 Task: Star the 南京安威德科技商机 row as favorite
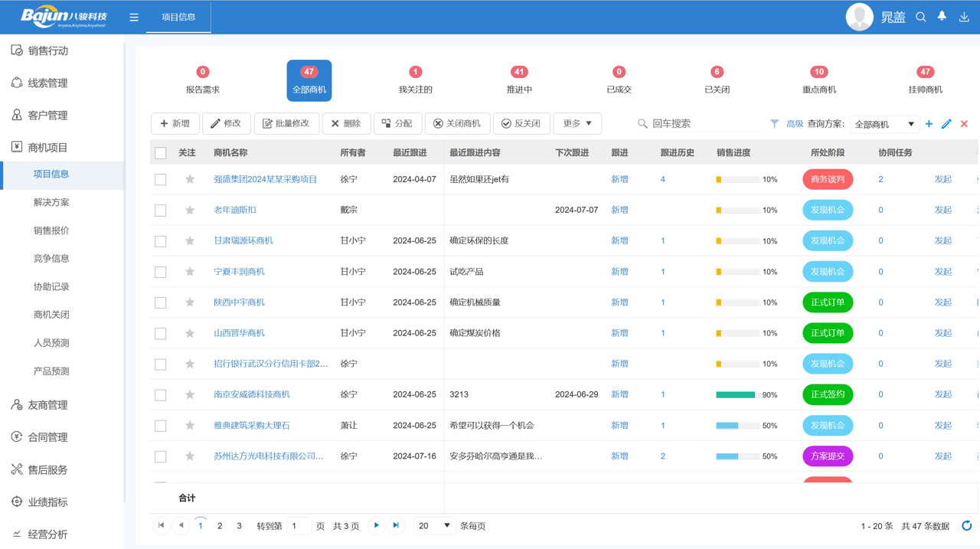tap(189, 394)
